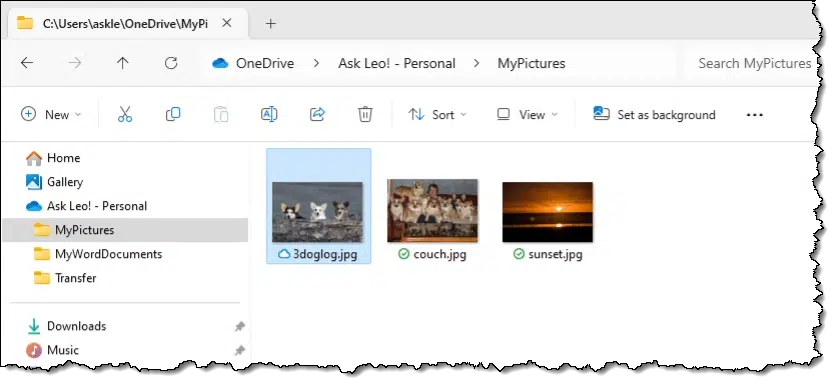This screenshot has height=386, width=838.
Task: Click the Share icon in toolbar
Action: (x=317, y=114)
